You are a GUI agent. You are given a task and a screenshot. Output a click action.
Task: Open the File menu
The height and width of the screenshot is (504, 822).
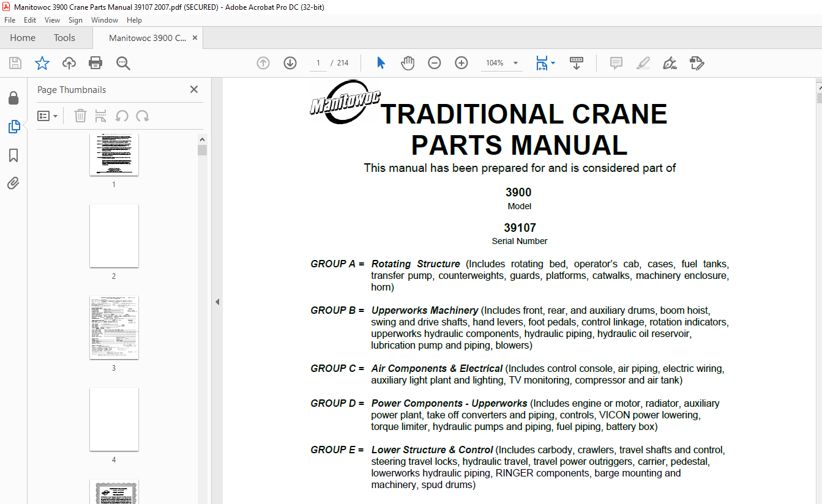click(x=10, y=20)
